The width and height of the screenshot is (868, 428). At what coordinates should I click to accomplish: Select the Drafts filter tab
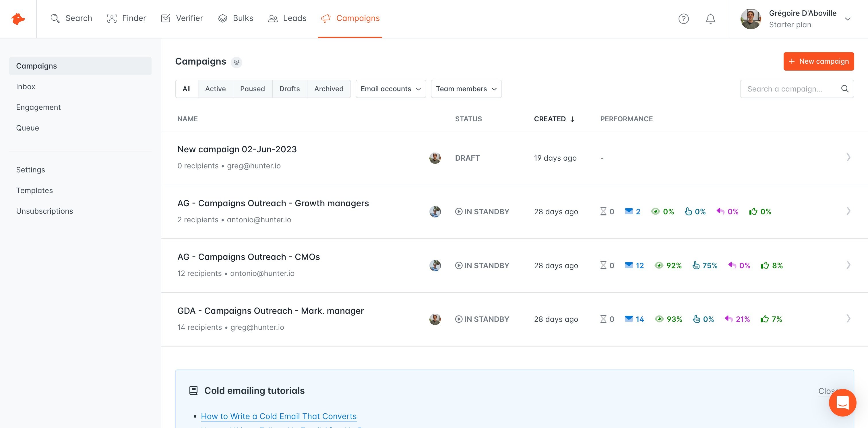(x=290, y=88)
